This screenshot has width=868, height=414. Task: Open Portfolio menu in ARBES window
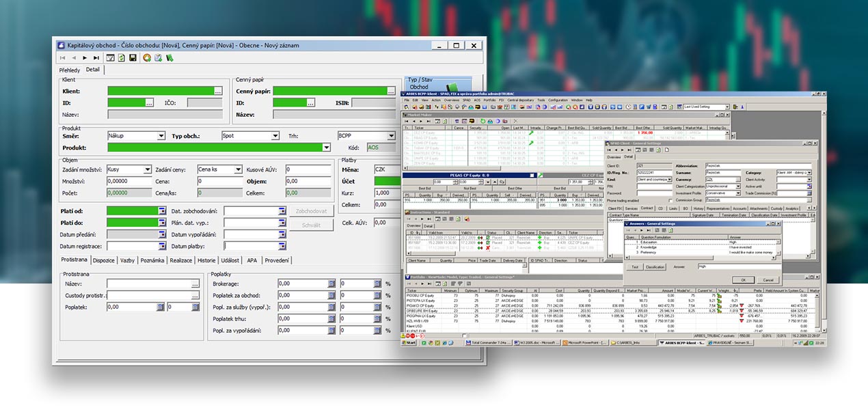click(x=489, y=100)
